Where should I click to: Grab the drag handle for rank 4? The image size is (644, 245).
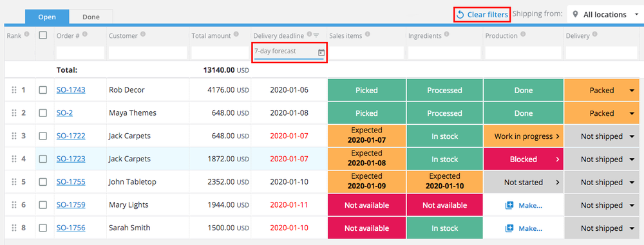click(x=14, y=159)
